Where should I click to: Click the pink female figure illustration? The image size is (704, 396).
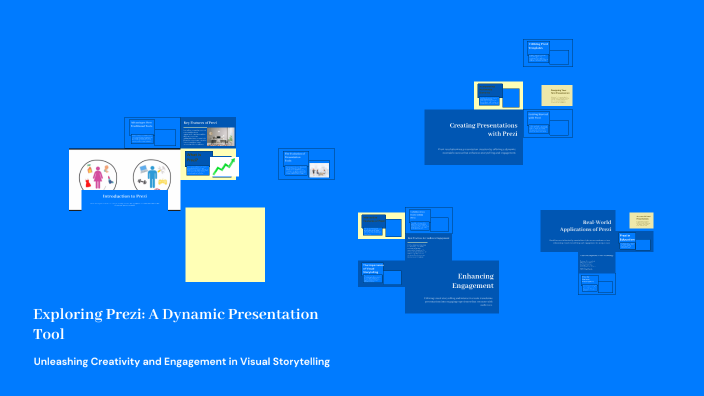click(x=98, y=176)
